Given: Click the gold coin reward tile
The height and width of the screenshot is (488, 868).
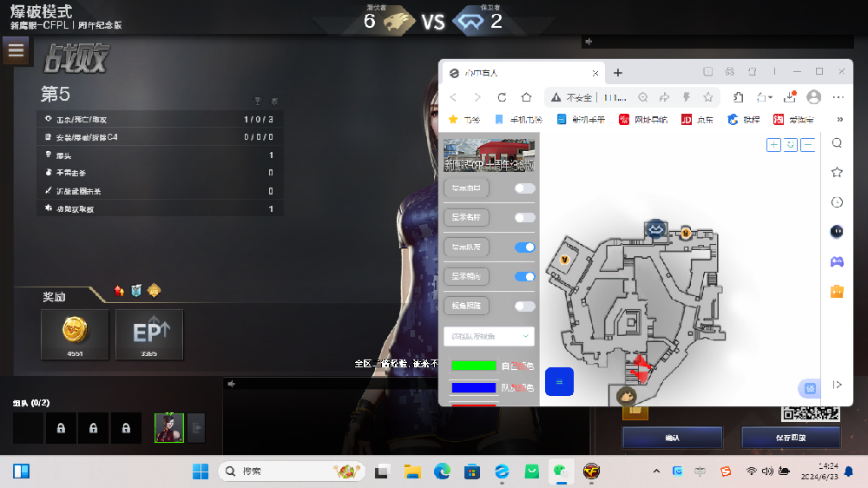Looking at the screenshot, I should coord(75,334).
